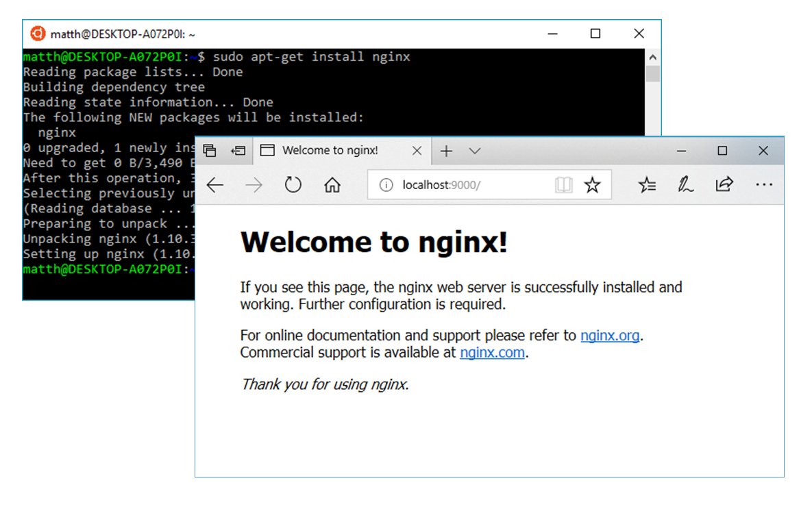Open a new tab with plus button

pos(446,151)
